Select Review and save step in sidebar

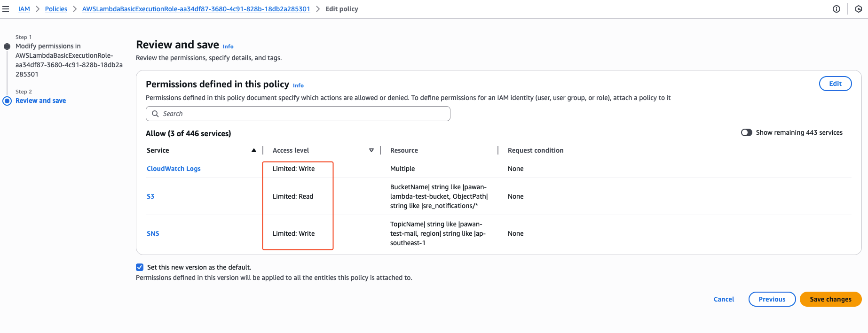click(40, 101)
